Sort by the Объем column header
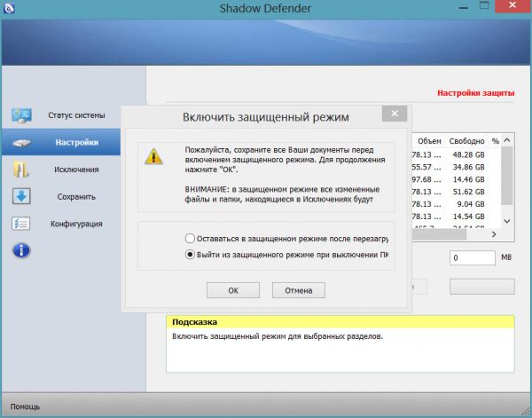Viewport: 532px width, 418px height. pos(429,141)
